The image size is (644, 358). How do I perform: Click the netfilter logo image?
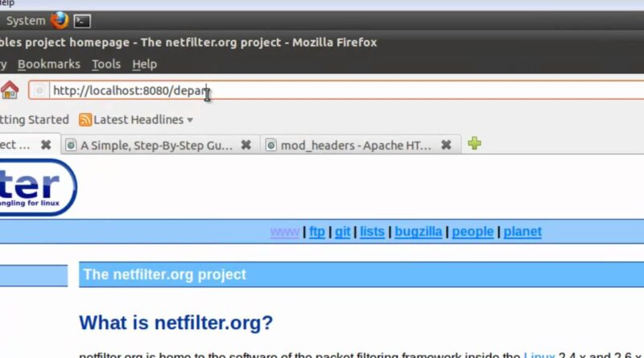(x=39, y=187)
